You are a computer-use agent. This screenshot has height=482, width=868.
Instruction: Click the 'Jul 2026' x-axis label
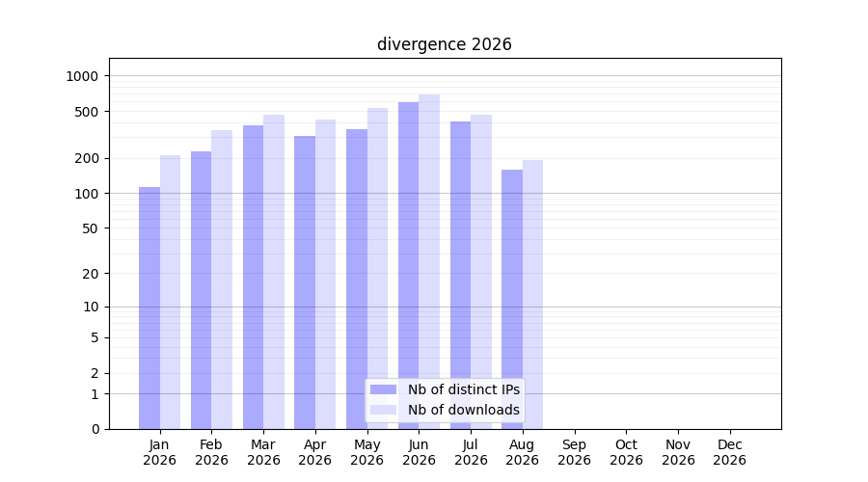click(x=471, y=452)
